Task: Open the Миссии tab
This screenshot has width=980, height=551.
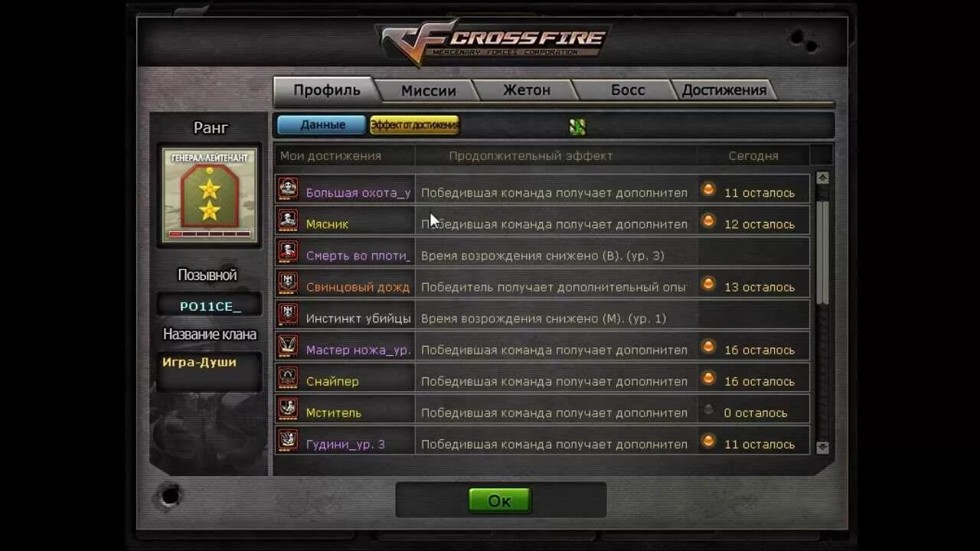Action: coord(428,90)
